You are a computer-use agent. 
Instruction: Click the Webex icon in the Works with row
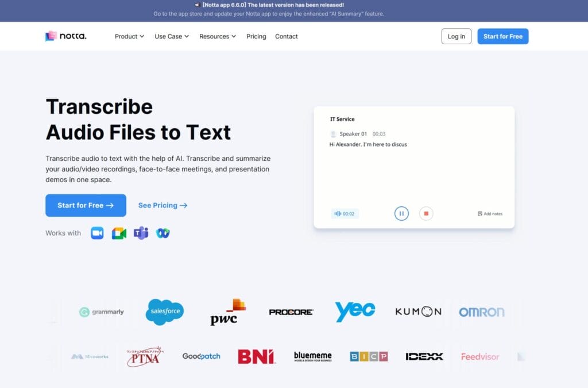[x=163, y=233]
